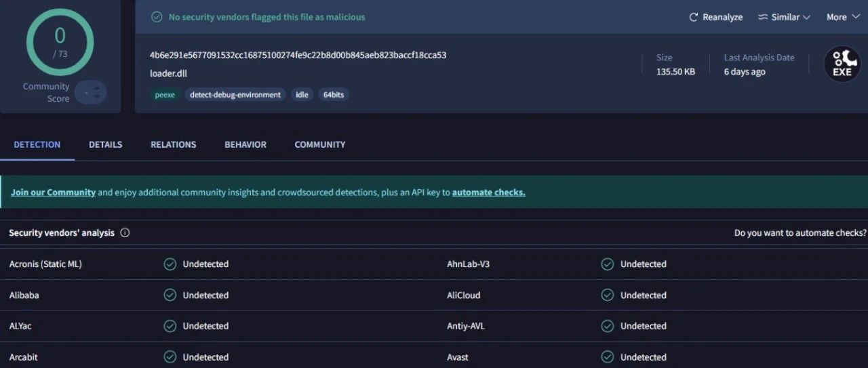Image resolution: width=868 pixels, height=368 pixels.
Task: Click the green check icon in the no-vendors-flagged banner
Action: click(157, 17)
